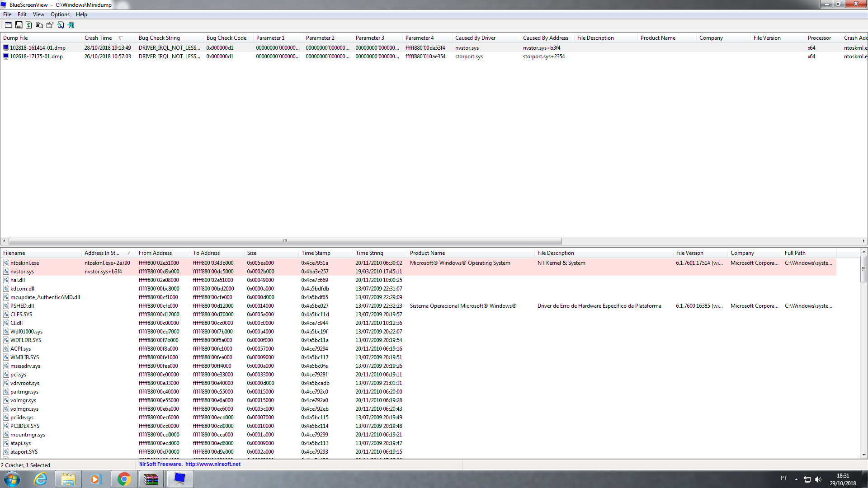868x488 pixels.
Task: Click the BlueScreenView taskbar button
Action: (x=180, y=479)
